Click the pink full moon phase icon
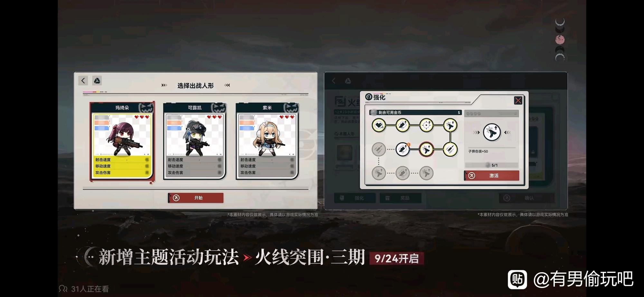 coord(560,40)
